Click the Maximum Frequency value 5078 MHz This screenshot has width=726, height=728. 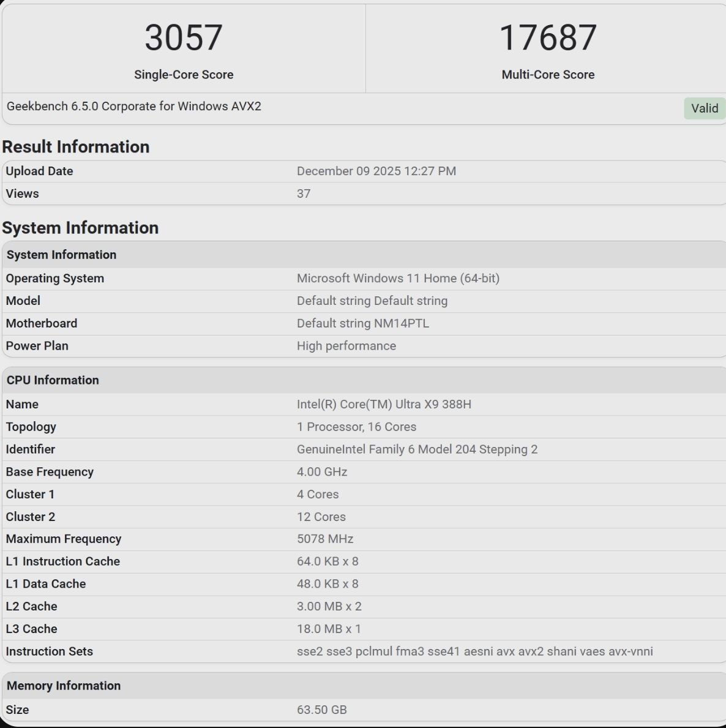[x=324, y=539]
